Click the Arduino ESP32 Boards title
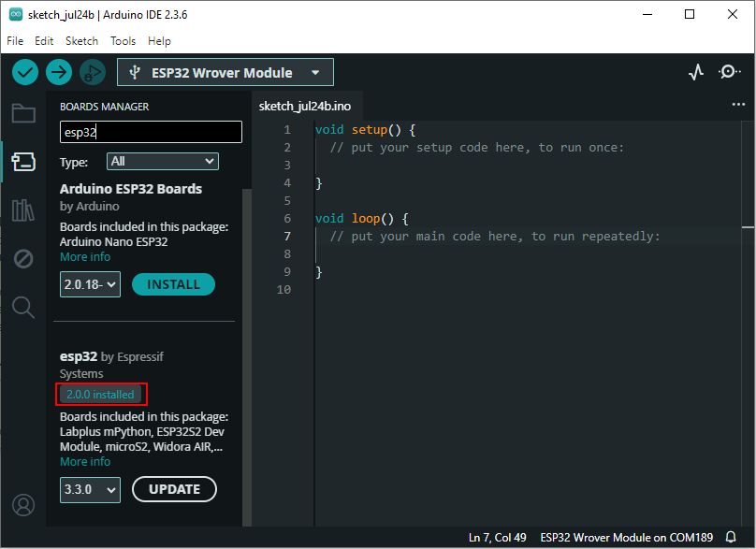 click(x=131, y=189)
